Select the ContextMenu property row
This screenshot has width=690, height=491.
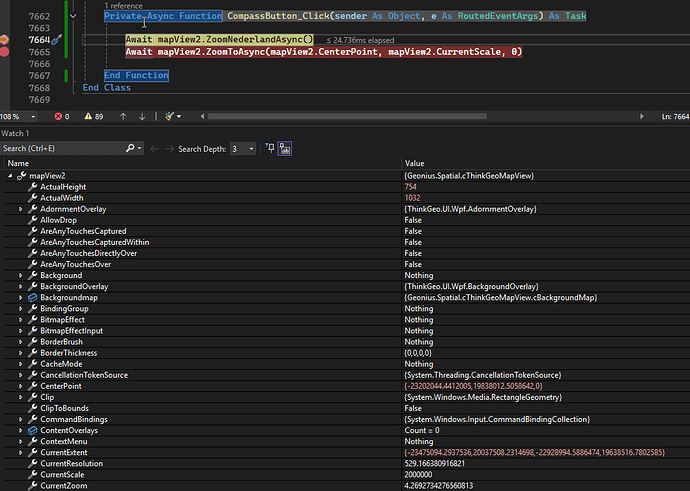coord(347,441)
